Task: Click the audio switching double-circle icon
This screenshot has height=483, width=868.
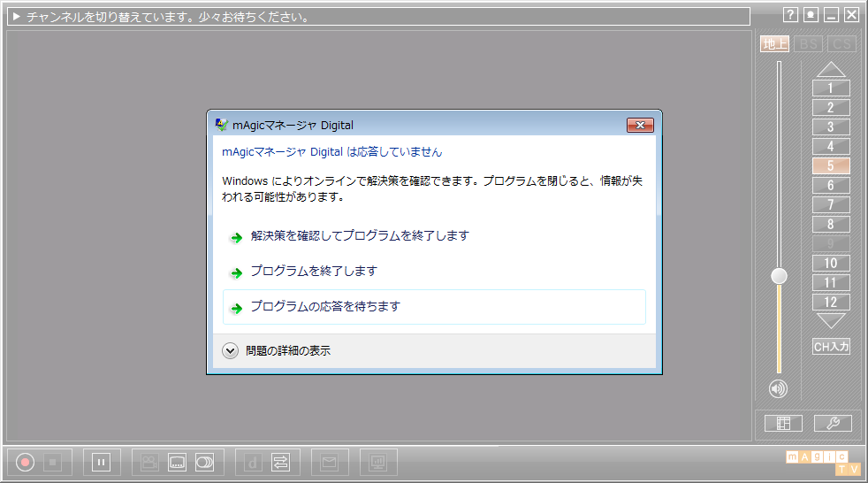Action: 204,462
